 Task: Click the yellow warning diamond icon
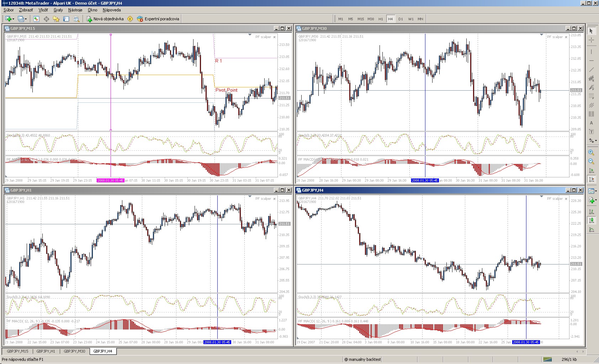(x=130, y=19)
